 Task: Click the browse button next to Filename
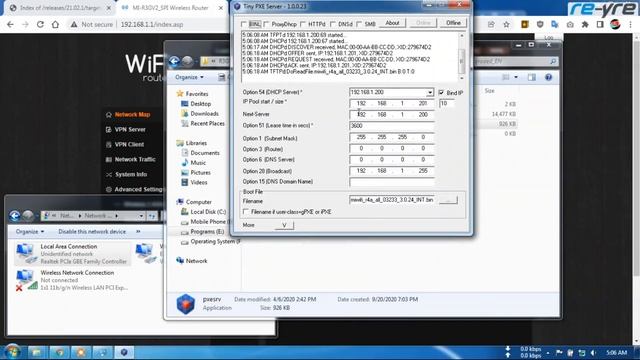point(448,200)
